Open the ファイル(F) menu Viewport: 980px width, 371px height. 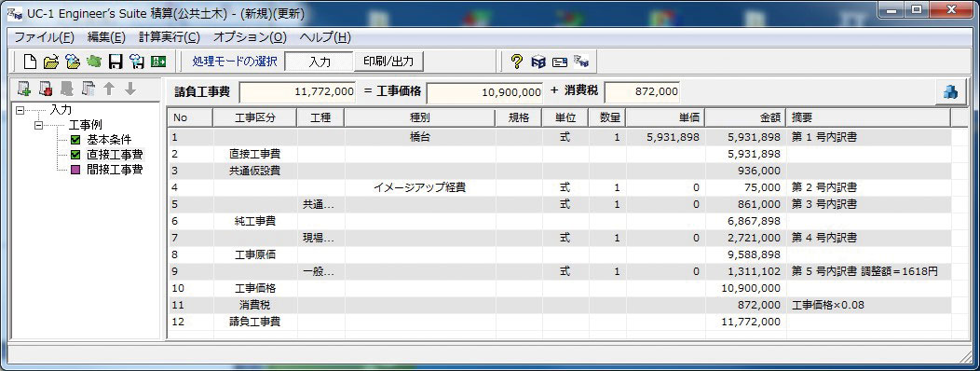point(45,37)
